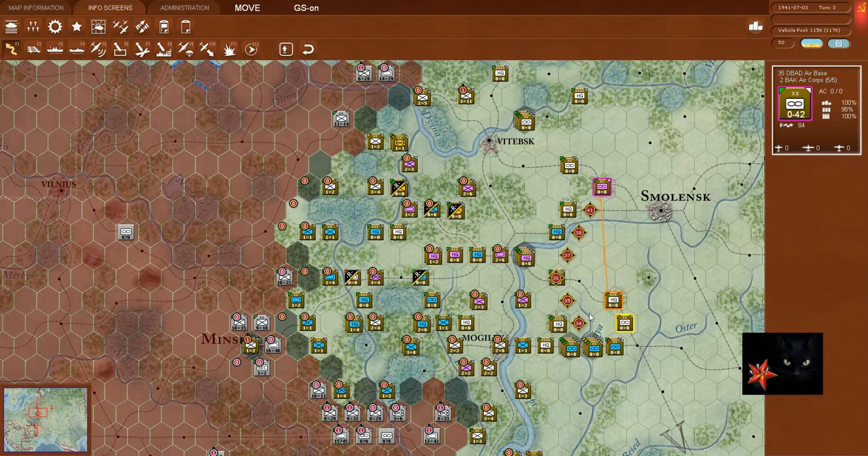
Task: Click the red marker numbered 34
Action: coord(579,323)
